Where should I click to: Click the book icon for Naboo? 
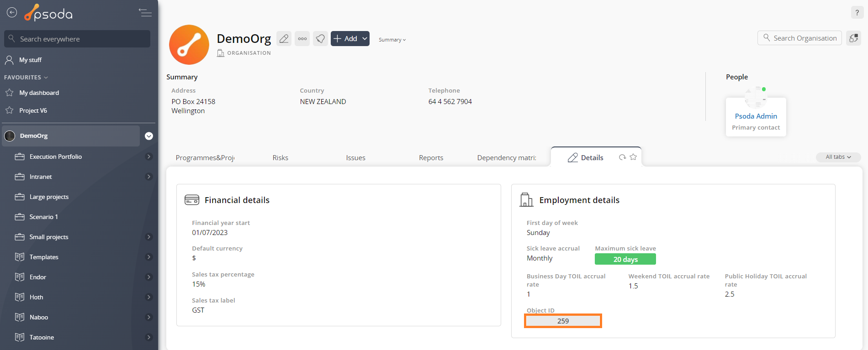20,317
